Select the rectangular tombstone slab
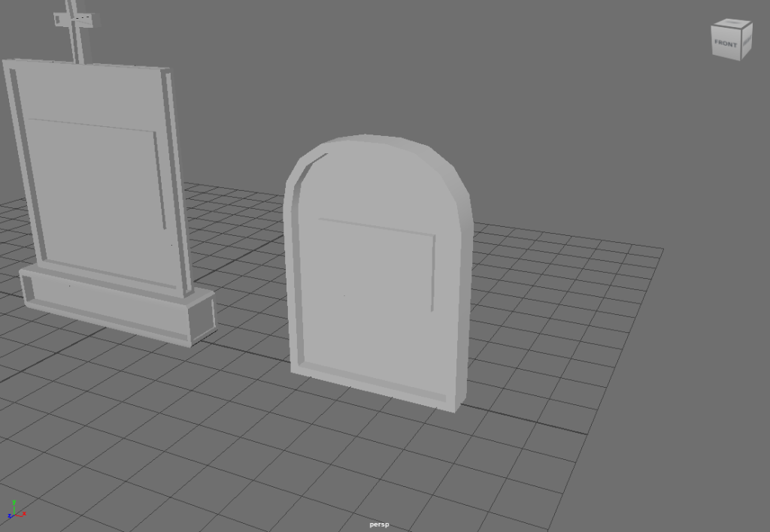Screen dimensions: 770x532 (x=98, y=188)
